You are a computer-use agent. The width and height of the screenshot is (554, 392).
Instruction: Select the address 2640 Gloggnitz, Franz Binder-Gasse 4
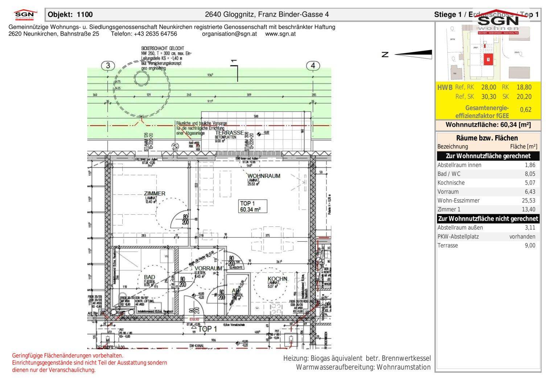point(267,15)
